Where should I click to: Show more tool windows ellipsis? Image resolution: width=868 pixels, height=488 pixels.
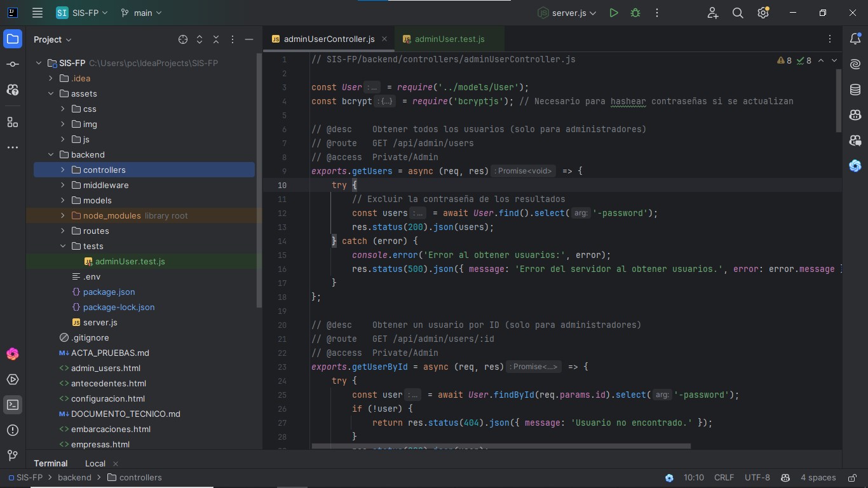(x=13, y=147)
